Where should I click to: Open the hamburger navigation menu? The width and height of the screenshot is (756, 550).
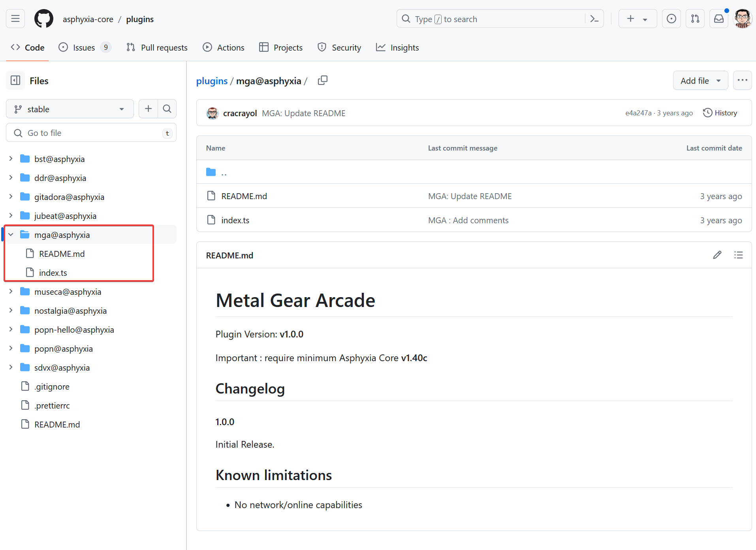coord(15,19)
